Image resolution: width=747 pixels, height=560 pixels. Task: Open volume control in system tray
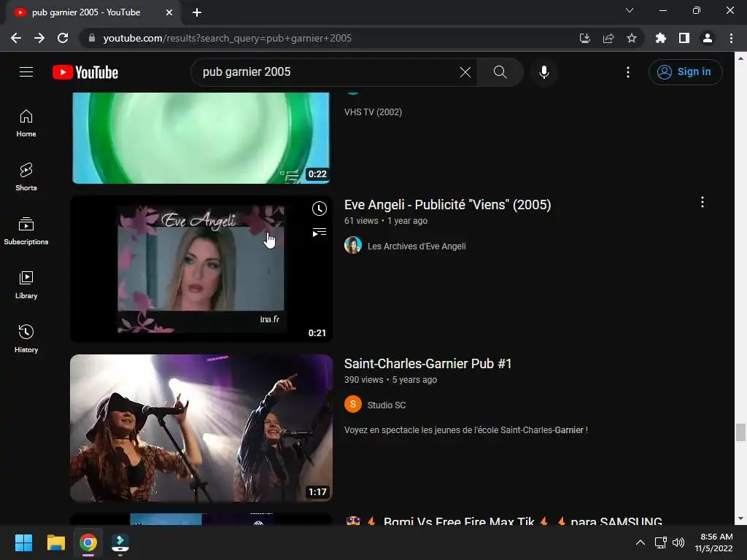[678, 542]
